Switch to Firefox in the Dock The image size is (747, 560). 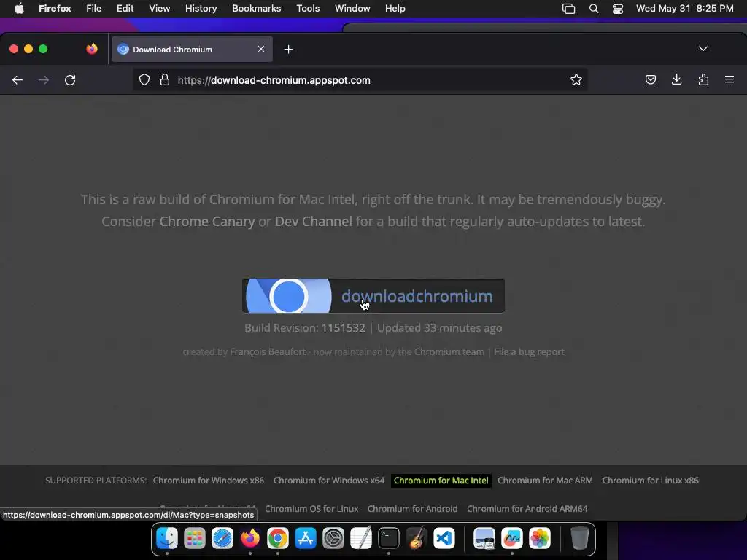coord(250,539)
